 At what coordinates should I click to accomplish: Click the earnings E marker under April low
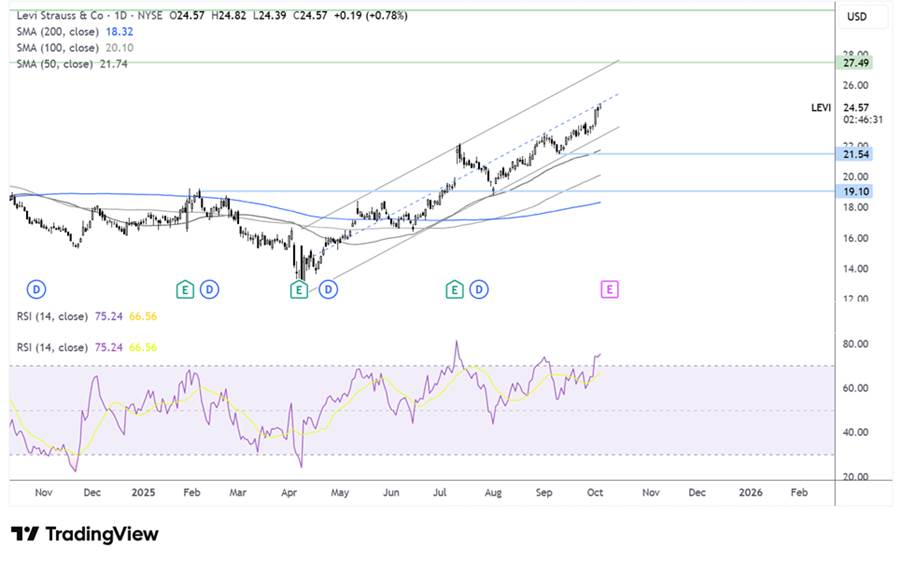299,289
